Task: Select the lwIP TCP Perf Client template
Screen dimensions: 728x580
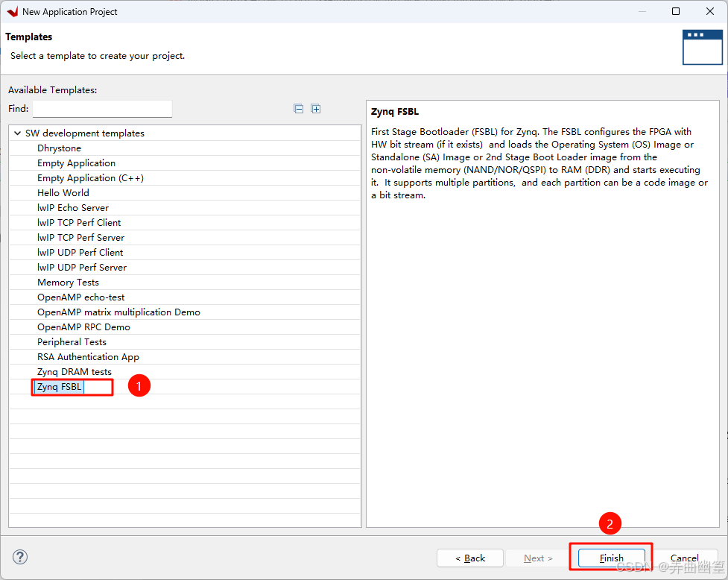Action: point(79,222)
